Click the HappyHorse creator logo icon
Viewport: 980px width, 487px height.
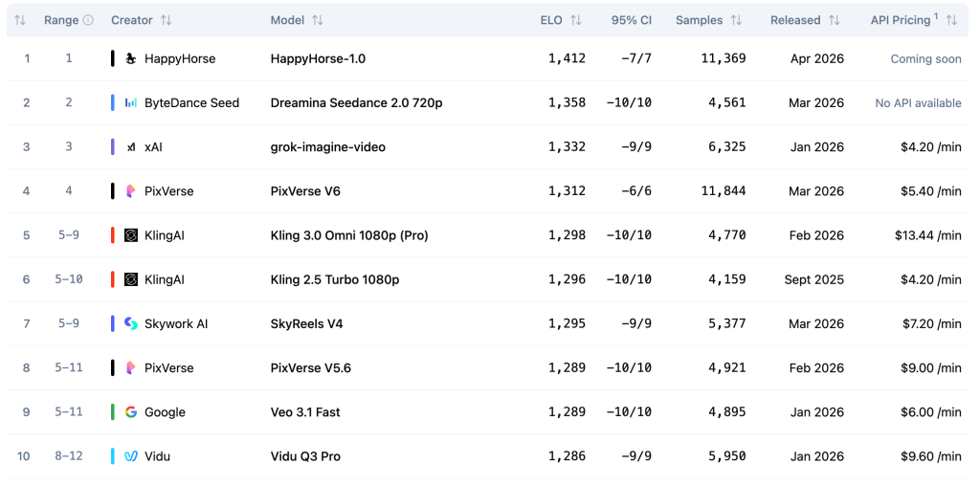pos(131,58)
